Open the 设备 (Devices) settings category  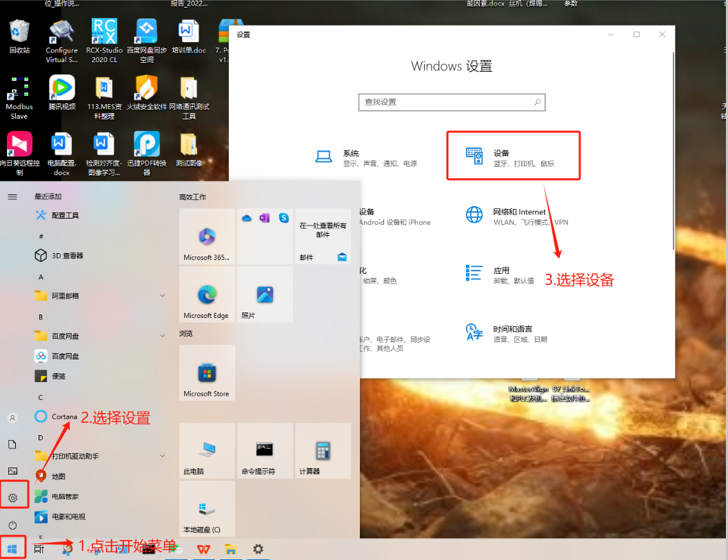click(513, 157)
